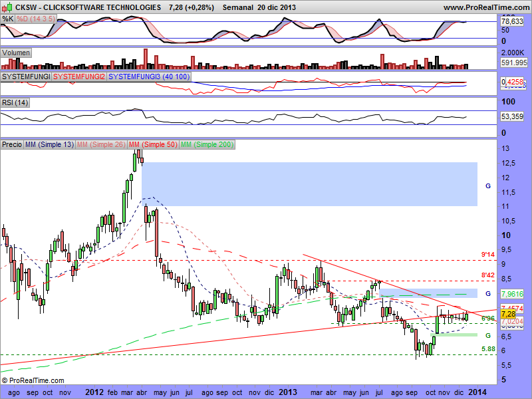The height and width of the screenshot is (399, 532).
Task: Click the small green gap zone bar
Action: pos(456,334)
